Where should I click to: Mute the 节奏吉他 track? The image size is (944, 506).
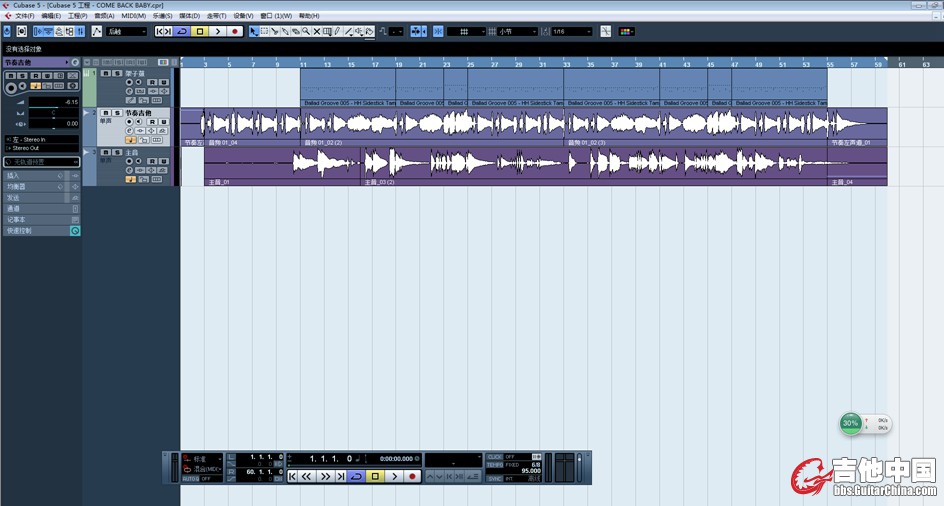point(106,114)
